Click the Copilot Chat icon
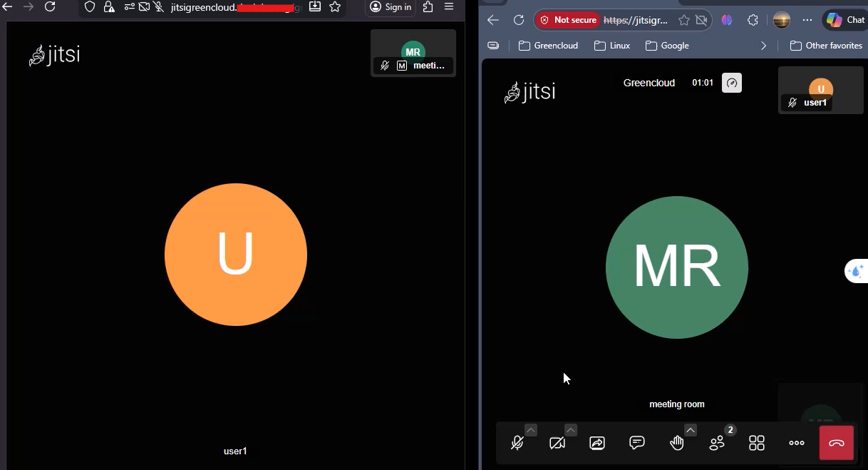The image size is (868, 470). [845, 20]
